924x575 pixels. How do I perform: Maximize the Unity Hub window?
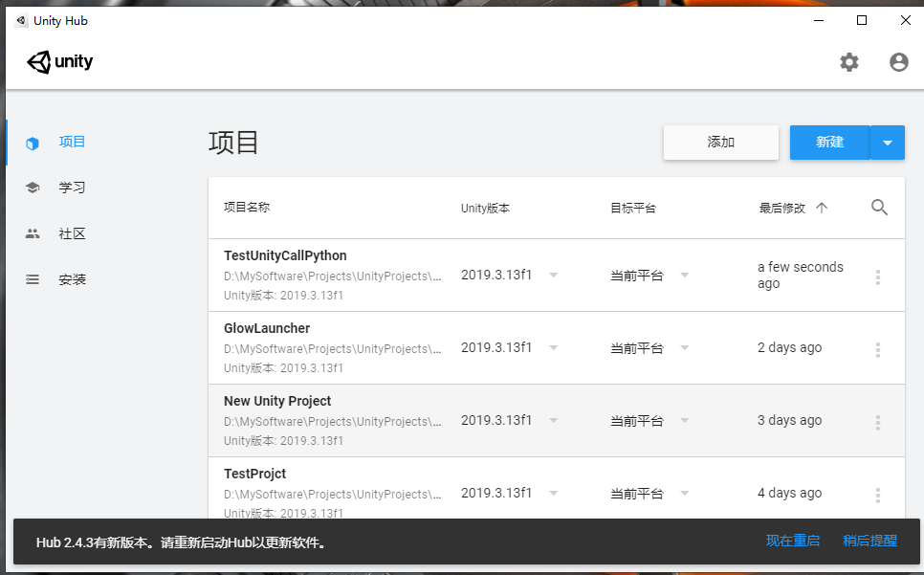[862, 21]
